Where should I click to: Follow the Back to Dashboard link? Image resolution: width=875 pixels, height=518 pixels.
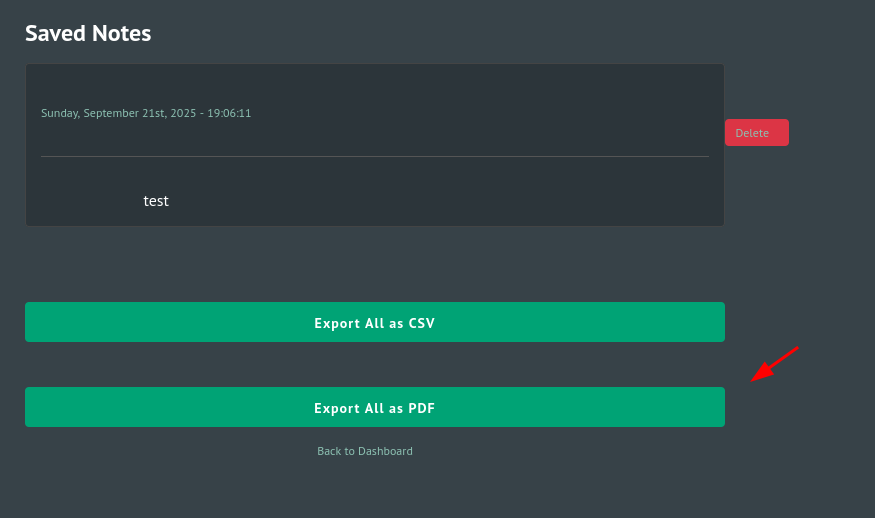pos(364,451)
